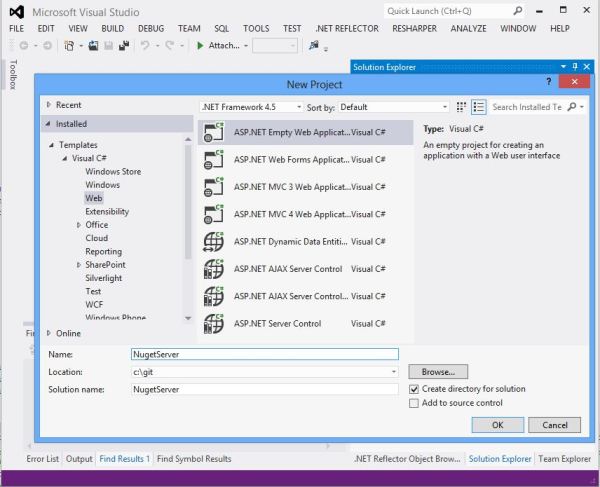Click the template tree vertical scrollbar
600x487 pixels.
[x=188, y=202]
